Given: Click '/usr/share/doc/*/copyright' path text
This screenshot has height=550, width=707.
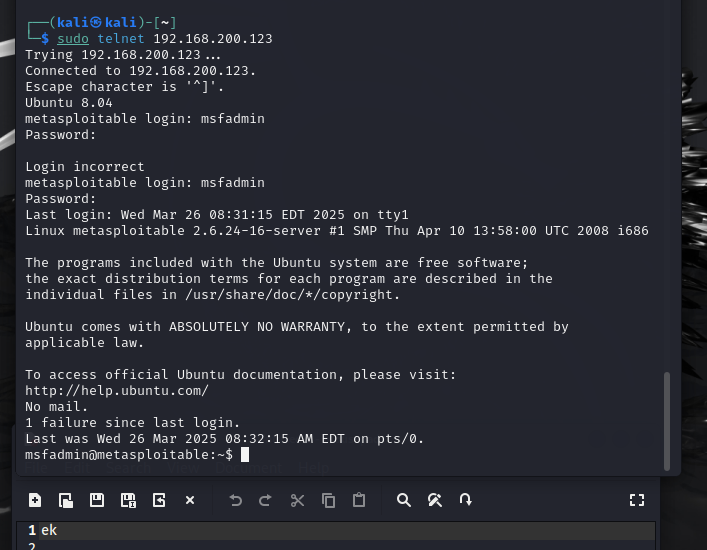Looking at the screenshot, I should [290, 295].
